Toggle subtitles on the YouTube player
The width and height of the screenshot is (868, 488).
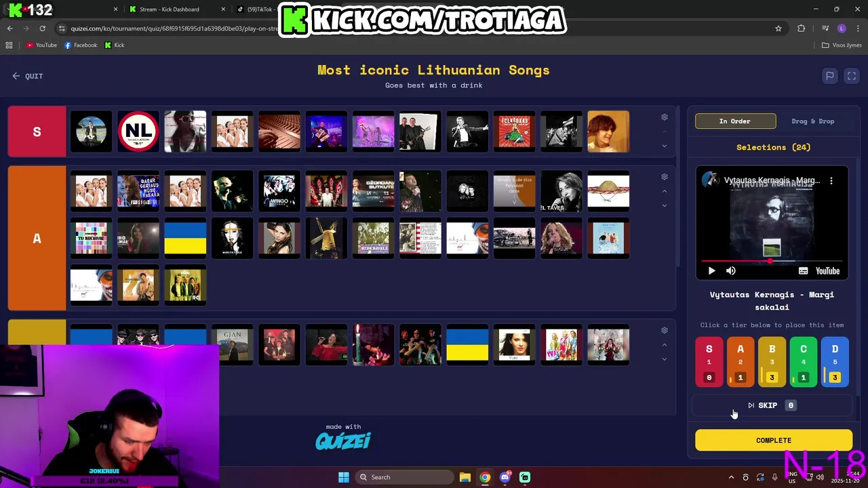803,270
